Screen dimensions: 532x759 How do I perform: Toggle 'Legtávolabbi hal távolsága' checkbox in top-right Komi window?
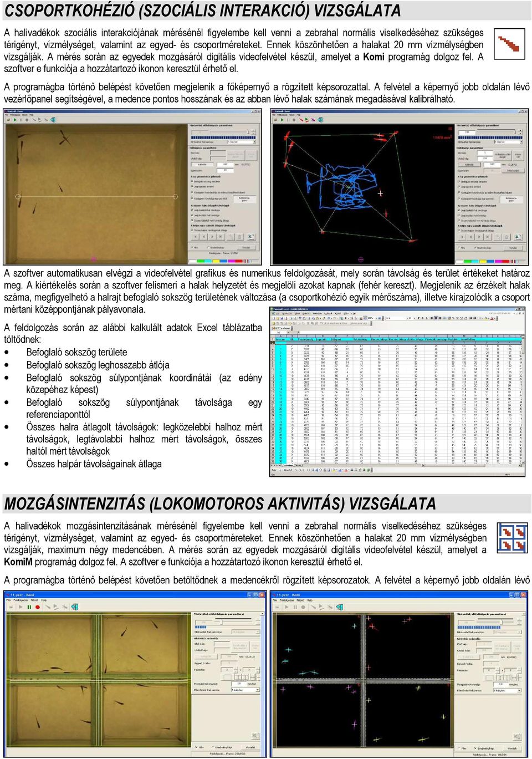pos(459,215)
